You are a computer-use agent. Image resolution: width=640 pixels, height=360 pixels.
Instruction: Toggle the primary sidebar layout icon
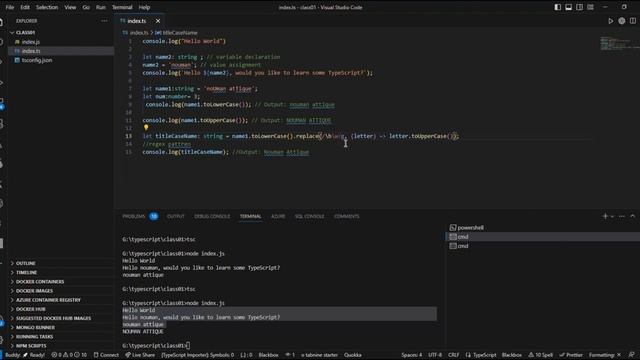(558, 7)
